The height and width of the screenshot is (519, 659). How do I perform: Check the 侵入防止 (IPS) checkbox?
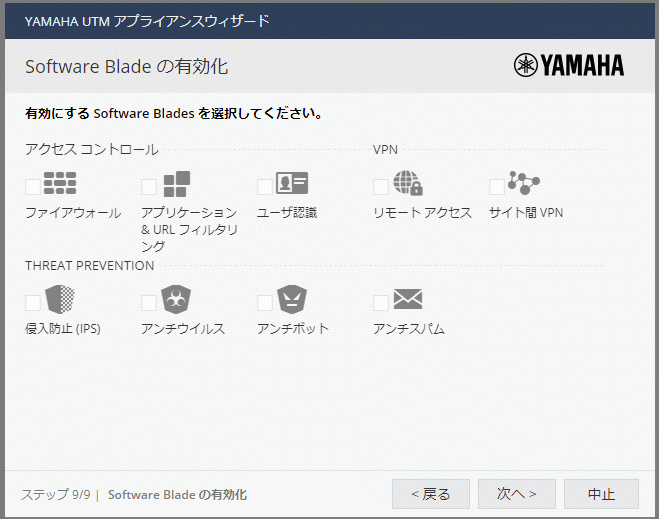33,303
